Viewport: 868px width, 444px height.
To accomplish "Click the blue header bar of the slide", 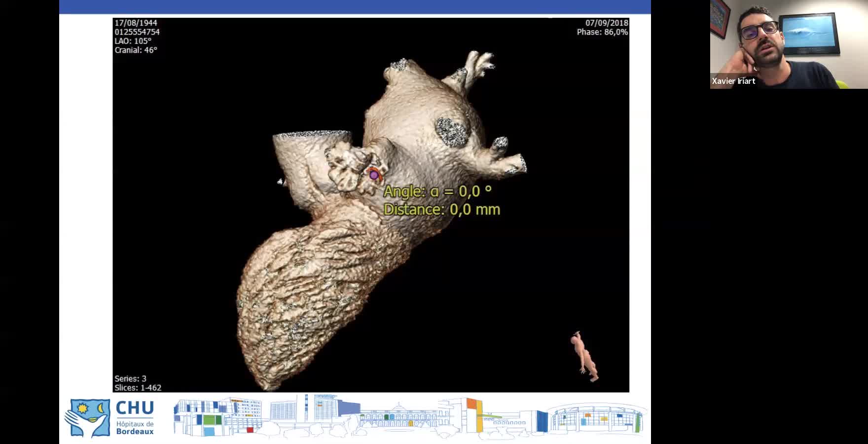I will (355, 6).
